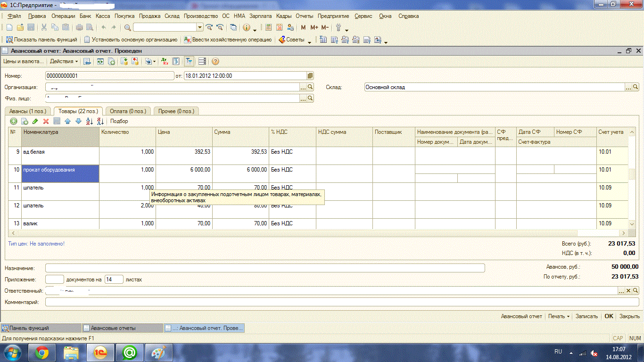Open the ellipsis selector for Физ. лицо
This screenshot has height=362, width=644.
[303, 99]
